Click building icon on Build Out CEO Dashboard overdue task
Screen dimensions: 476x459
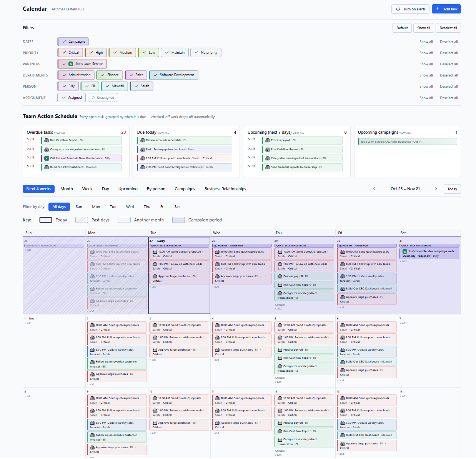(47, 167)
